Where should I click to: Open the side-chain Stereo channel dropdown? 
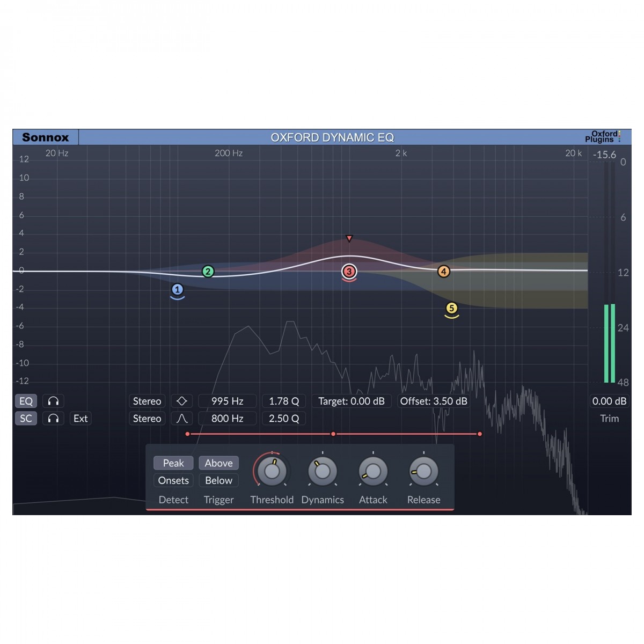(147, 419)
